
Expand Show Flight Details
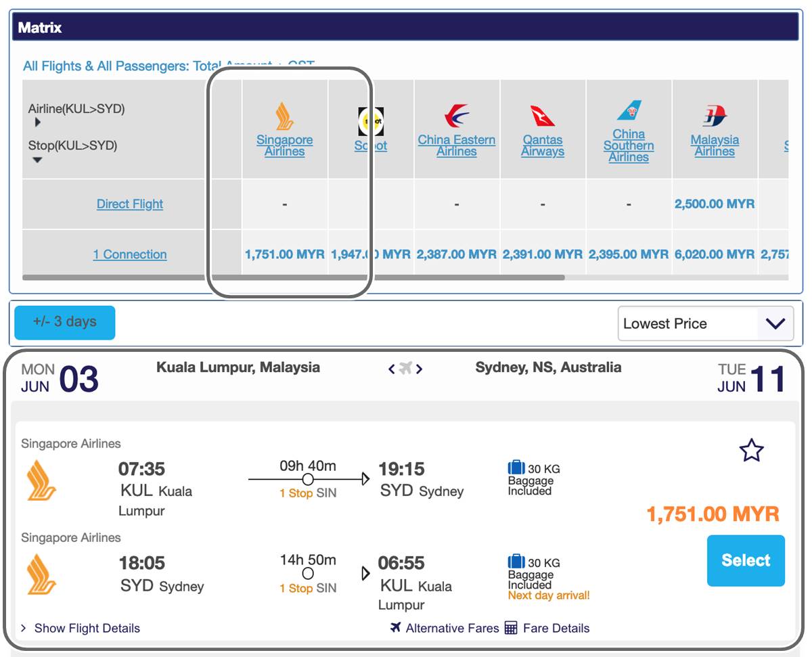81,628
